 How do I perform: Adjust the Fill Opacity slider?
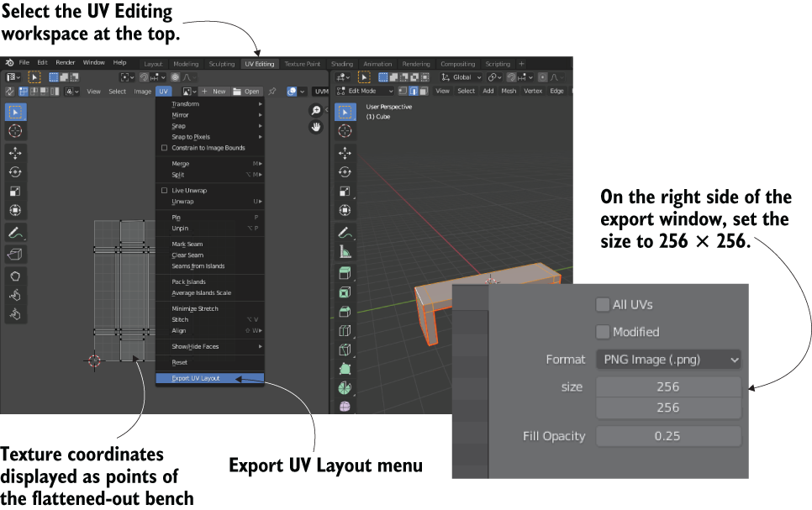[668, 436]
